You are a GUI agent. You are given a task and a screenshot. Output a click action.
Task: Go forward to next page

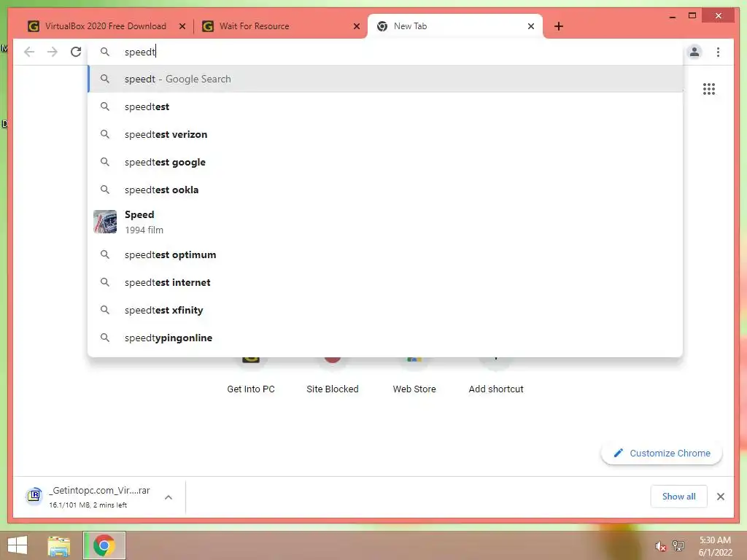[x=53, y=52]
